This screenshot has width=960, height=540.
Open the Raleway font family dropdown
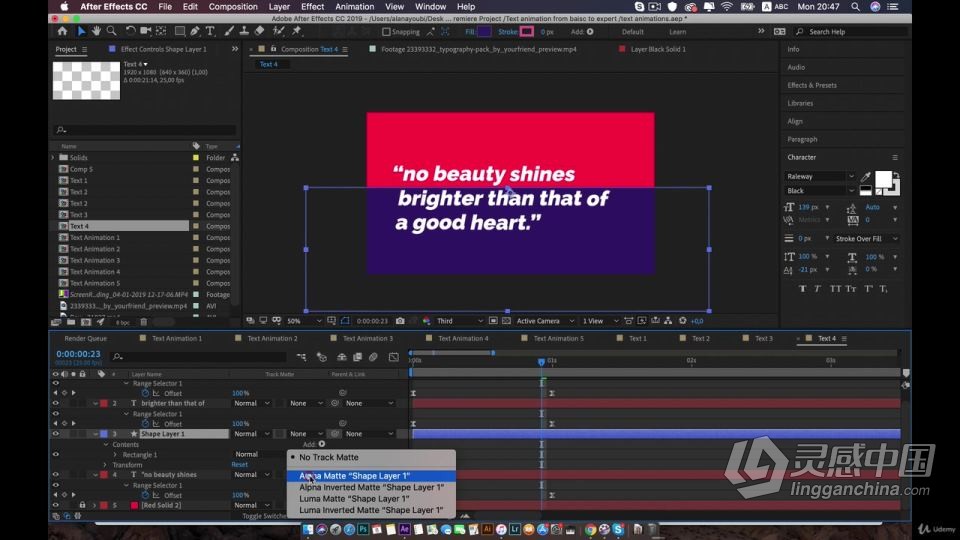(x=820, y=176)
